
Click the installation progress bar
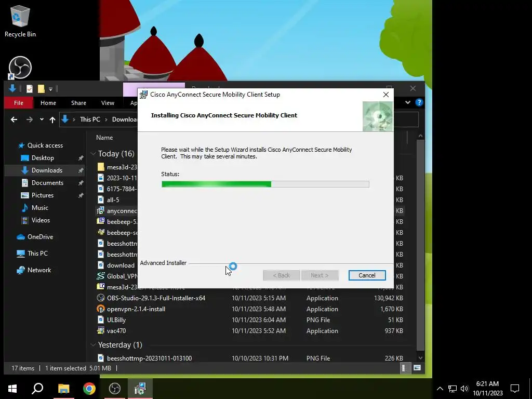point(265,184)
